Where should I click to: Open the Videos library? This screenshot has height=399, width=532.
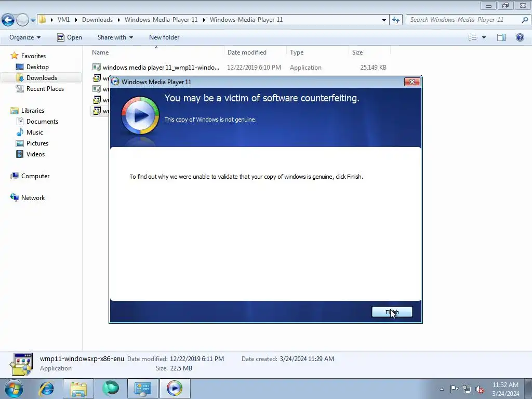[35, 154]
